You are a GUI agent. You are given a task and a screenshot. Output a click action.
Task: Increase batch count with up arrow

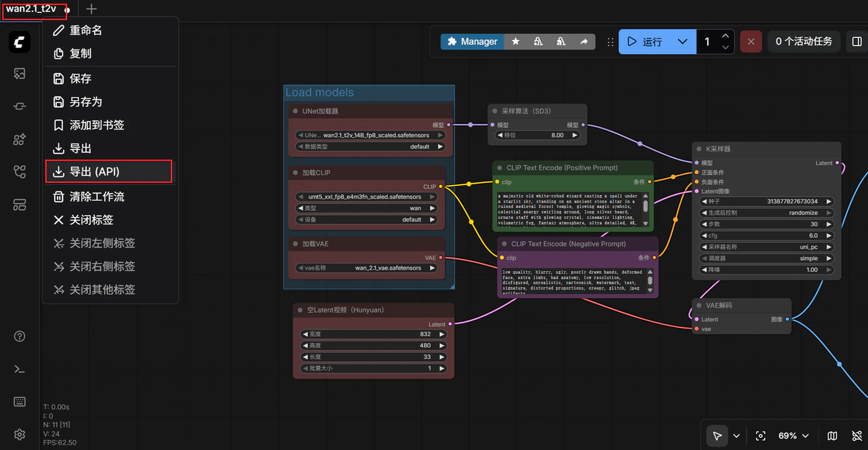click(x=726, y=36)
